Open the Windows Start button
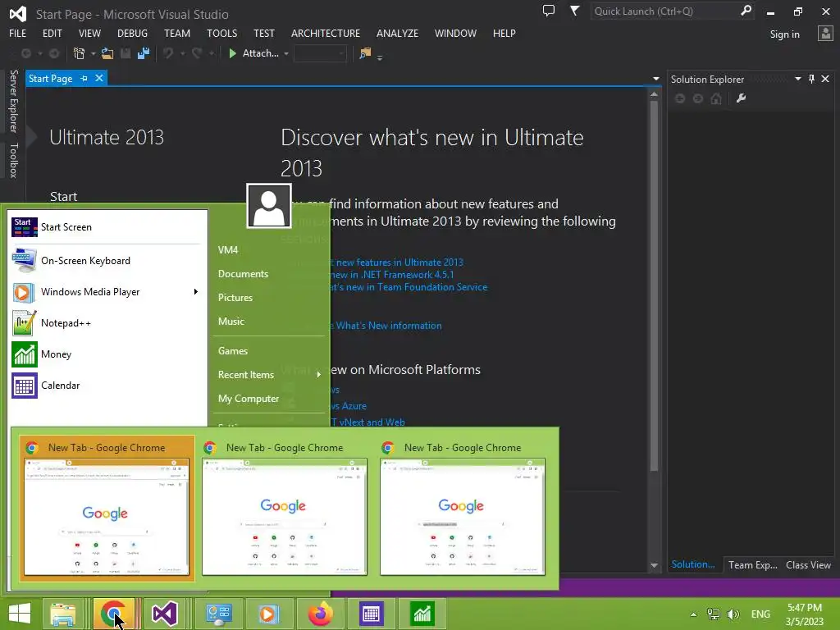This screenshot has height=630, width=840. coord(20,614)
